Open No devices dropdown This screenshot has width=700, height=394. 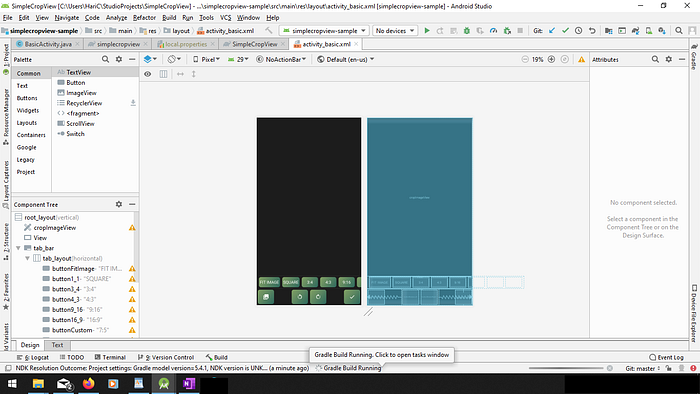coord(395,31)
